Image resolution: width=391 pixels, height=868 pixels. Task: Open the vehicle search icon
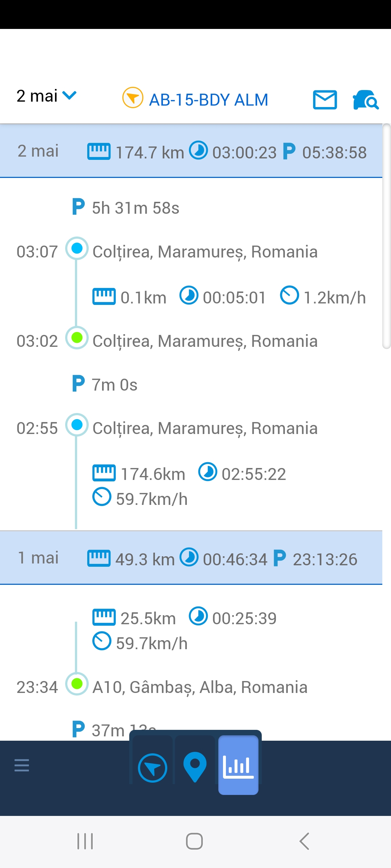(365, 100)
